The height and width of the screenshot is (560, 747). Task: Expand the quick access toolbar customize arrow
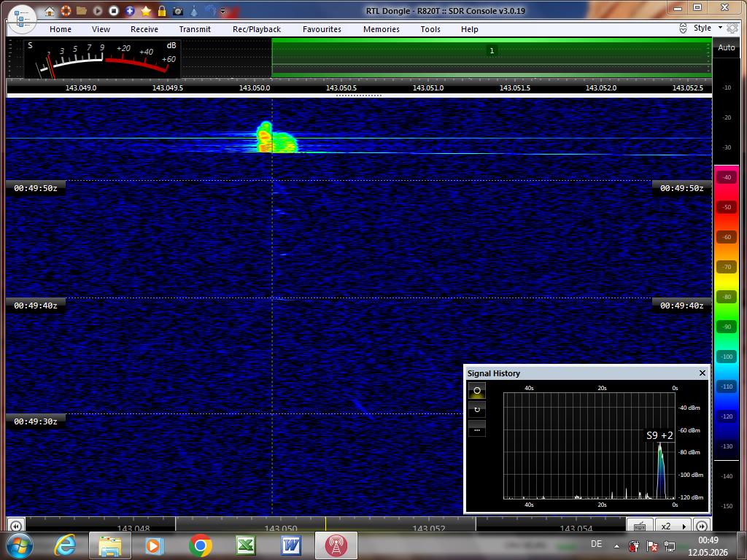222,11
